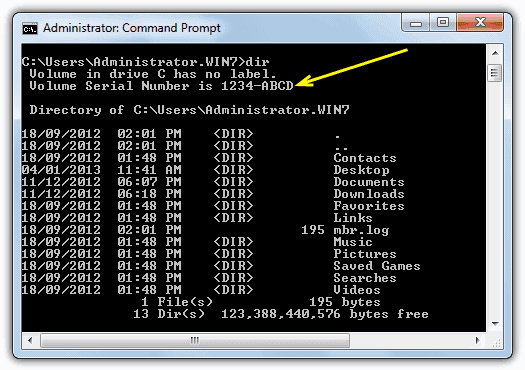Click the Searches directory name
This screenshot has width=525, height=370.
click(x=365, y=278)
